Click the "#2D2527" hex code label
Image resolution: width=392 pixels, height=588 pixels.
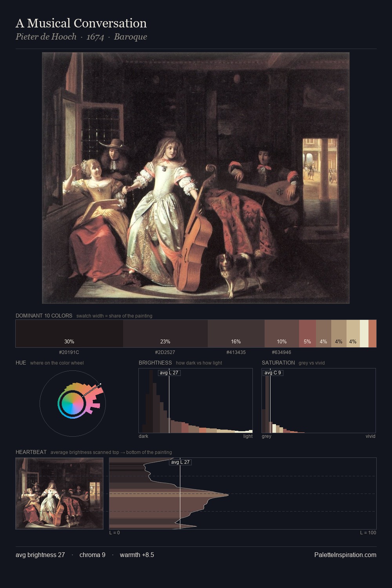click(x=165, y=352)
